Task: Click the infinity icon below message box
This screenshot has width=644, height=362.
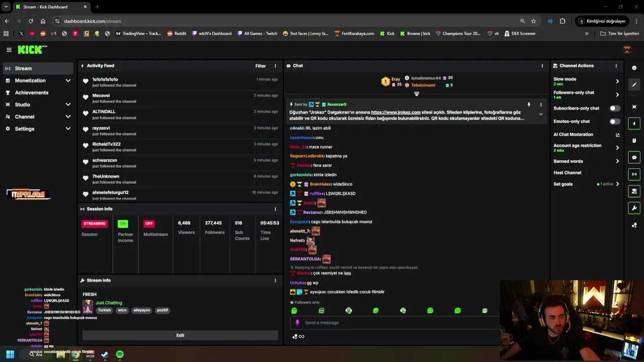Action: 301,336
